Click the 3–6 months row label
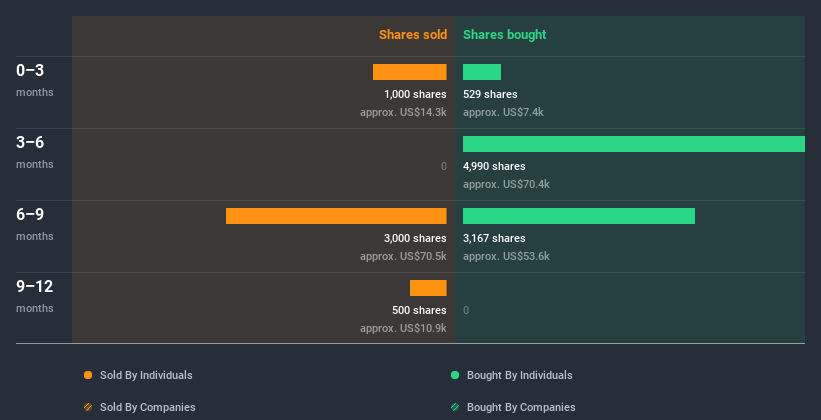The height and width of the screenshot is (420, 821). point(35,152)
